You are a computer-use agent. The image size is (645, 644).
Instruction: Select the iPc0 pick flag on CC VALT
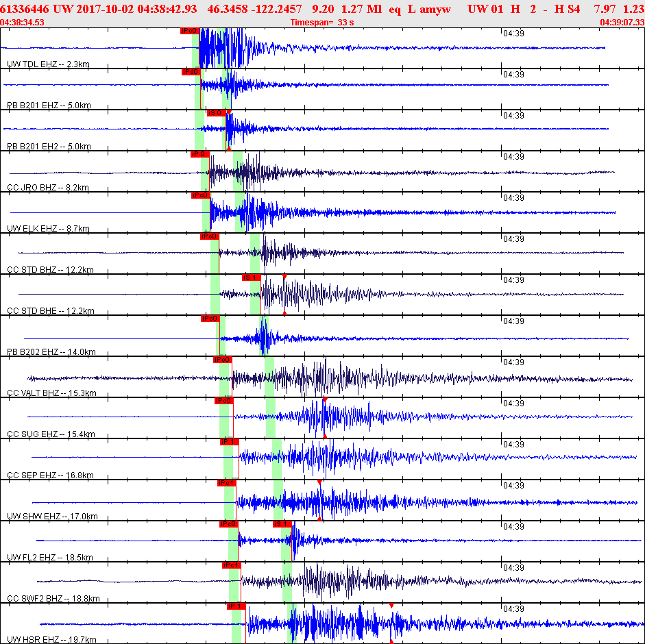pyautogui.click(x=223, y=360)
